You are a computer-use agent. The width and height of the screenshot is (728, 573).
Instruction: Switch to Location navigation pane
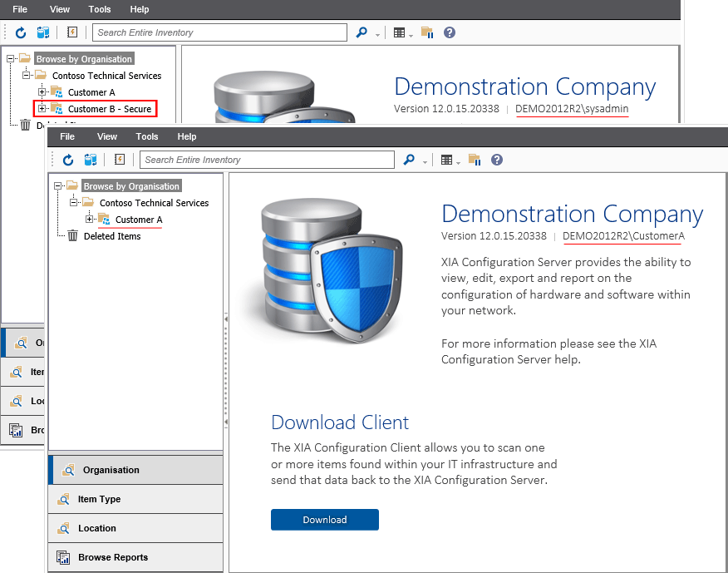pyautogui.click(x=135, y=528)
